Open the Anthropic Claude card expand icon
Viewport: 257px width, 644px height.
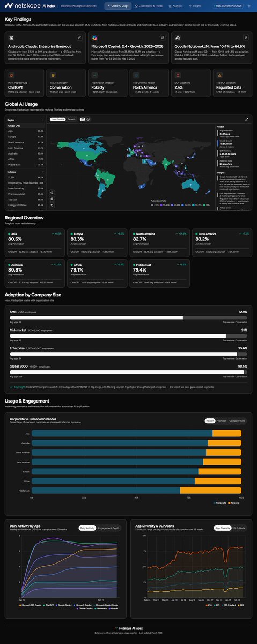79,38
